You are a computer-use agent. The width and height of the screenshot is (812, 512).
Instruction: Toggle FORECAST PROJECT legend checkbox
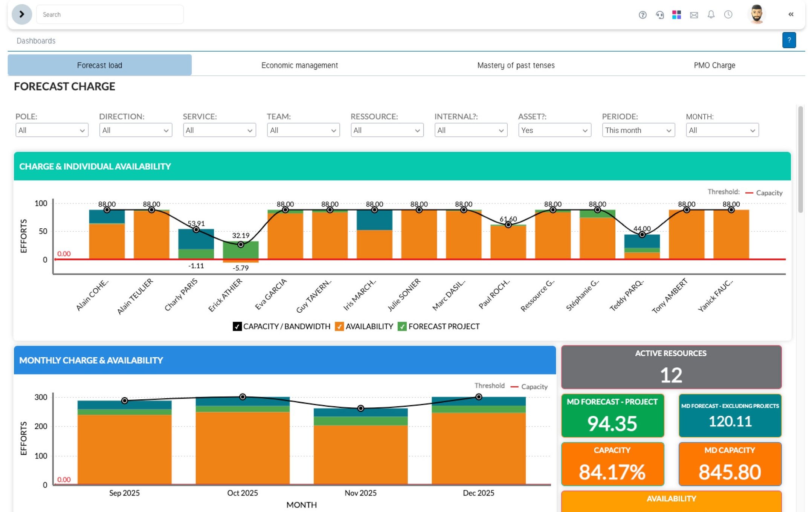(x=402, y=326)
